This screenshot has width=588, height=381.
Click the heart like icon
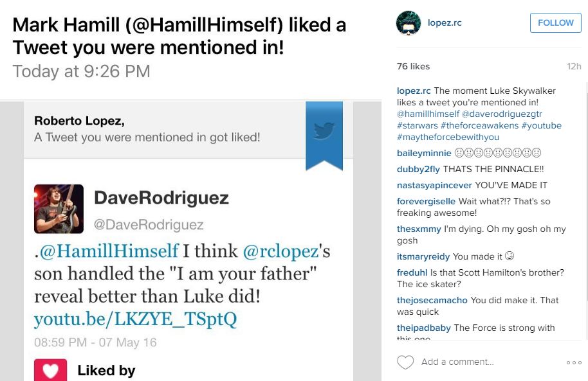pos(405,362)
